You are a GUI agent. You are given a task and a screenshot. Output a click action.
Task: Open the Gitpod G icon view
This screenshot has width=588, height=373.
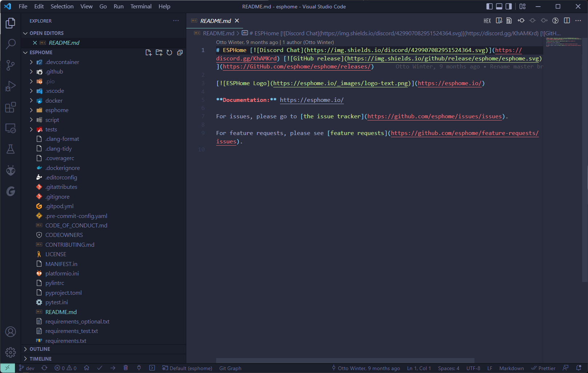tap(11, 191)
